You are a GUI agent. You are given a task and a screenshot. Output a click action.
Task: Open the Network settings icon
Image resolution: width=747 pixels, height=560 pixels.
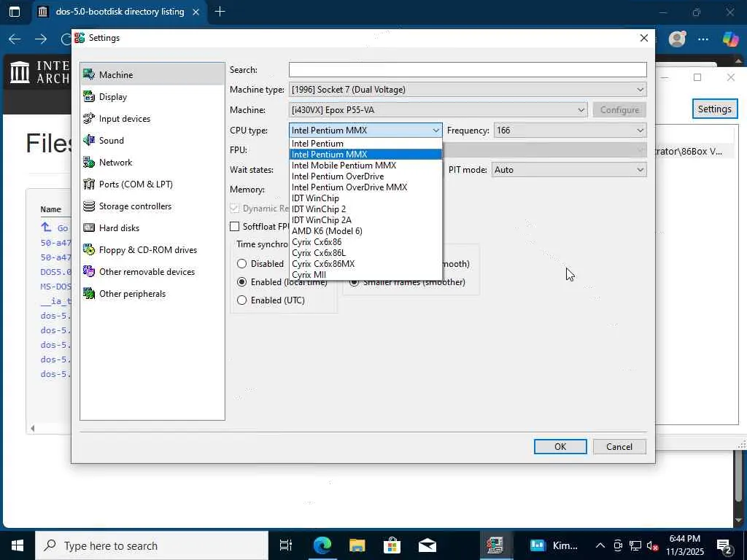coord(89,162)
